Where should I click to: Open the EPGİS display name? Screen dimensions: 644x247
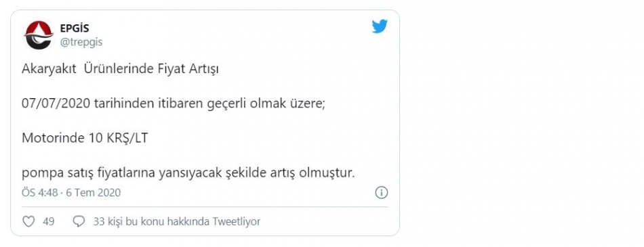[75, 28]
